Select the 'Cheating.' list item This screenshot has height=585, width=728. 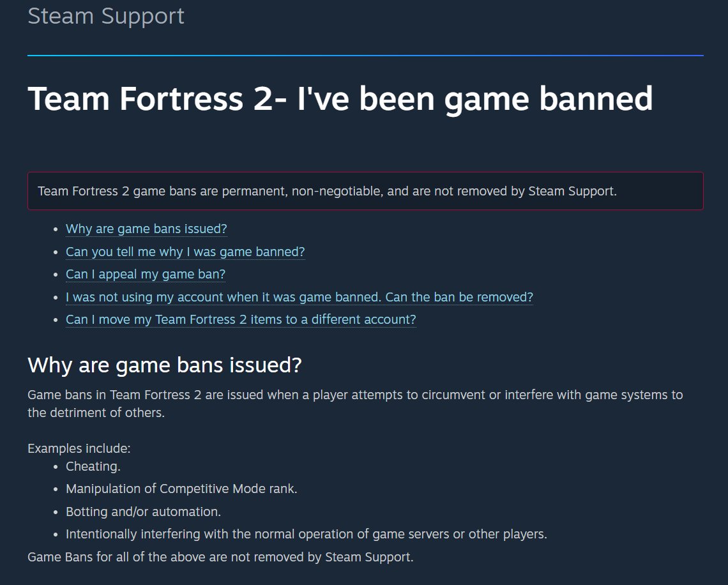pyautogui.click(x=93, y=466)
